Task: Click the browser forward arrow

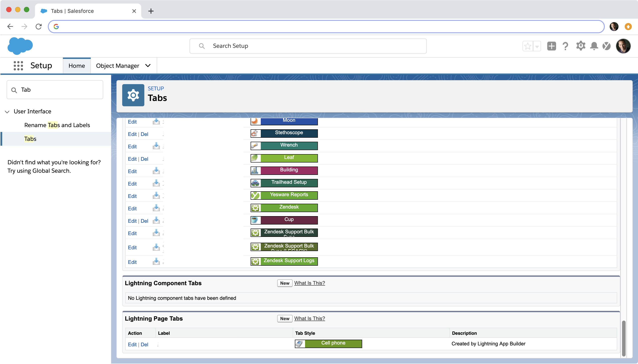Action: click(24, 27)
